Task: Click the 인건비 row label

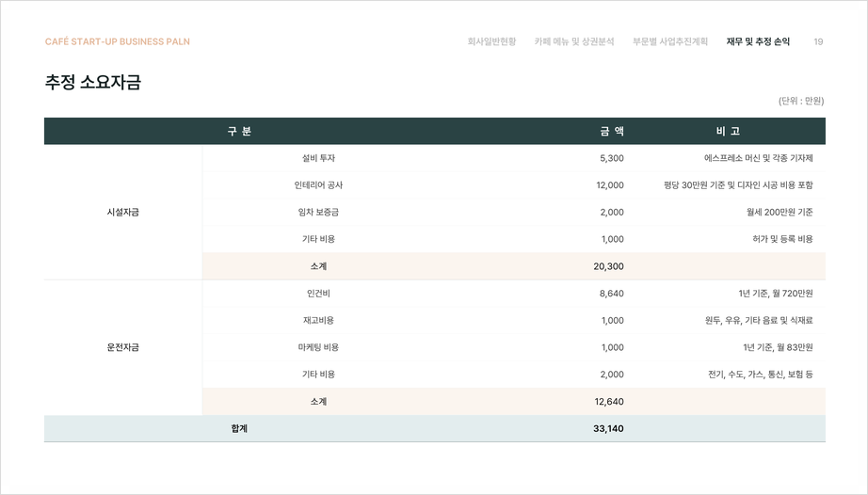Action: point(318,293)
